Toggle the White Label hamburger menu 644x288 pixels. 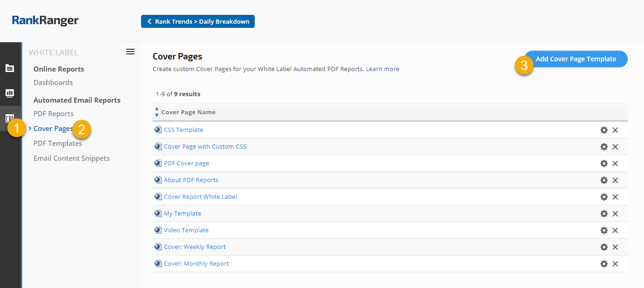[130, 52]
